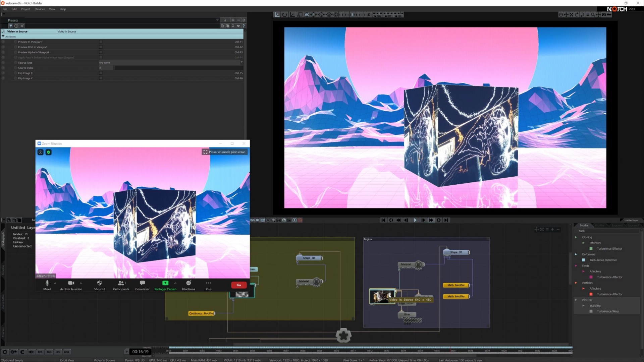The height and width of the screenshot is (362, 644).
Task: Open the Source Type dropdown
Action: [241, 62]
